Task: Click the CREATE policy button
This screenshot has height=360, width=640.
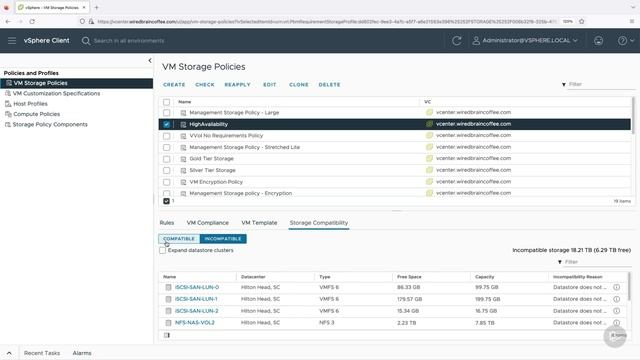Action: pos(174,84)
